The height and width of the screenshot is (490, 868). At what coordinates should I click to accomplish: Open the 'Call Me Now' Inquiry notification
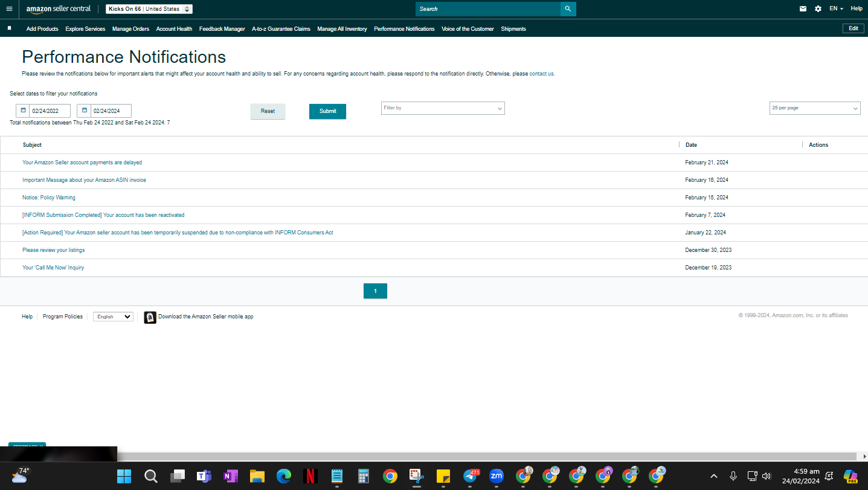[x=53, y=268]
